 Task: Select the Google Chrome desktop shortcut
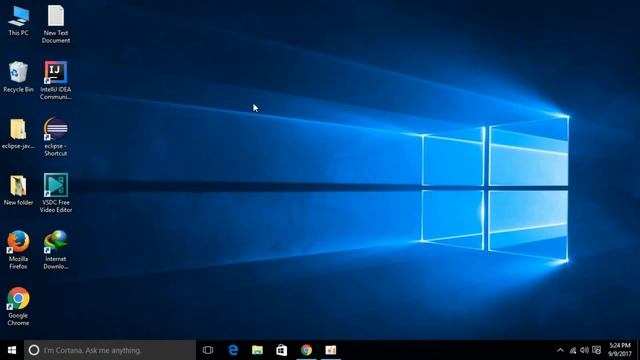(18, 307)
